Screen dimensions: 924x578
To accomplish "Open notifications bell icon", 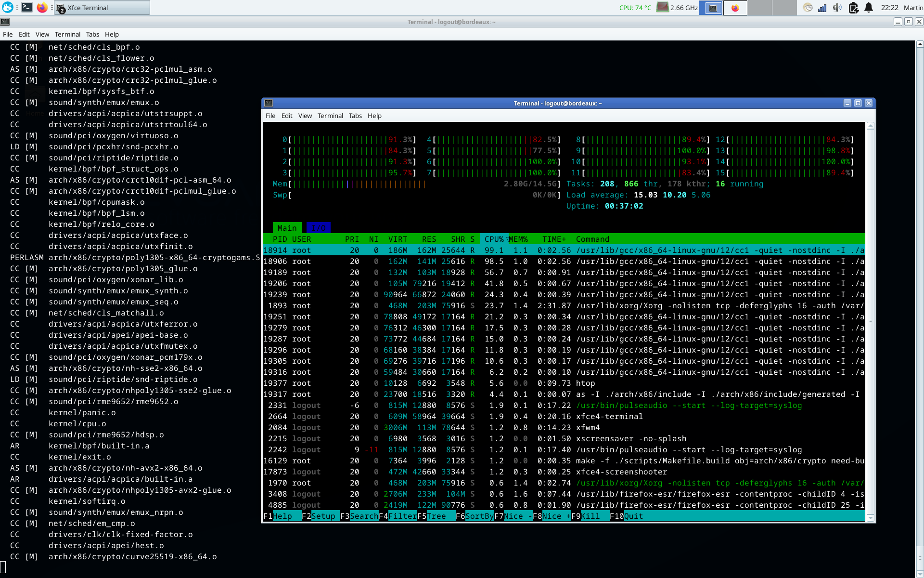I will [x=869, y=7].
